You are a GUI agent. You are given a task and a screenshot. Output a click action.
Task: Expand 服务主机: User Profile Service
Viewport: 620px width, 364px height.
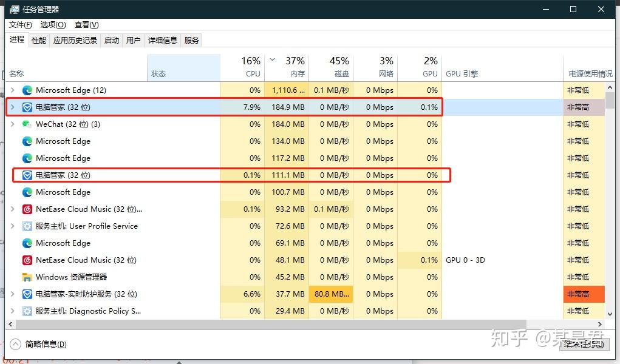[x=13, y=226]
